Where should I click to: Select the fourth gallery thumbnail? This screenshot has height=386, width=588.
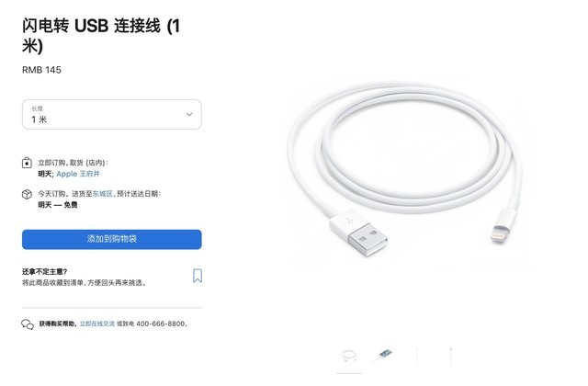tap(451, 357)
